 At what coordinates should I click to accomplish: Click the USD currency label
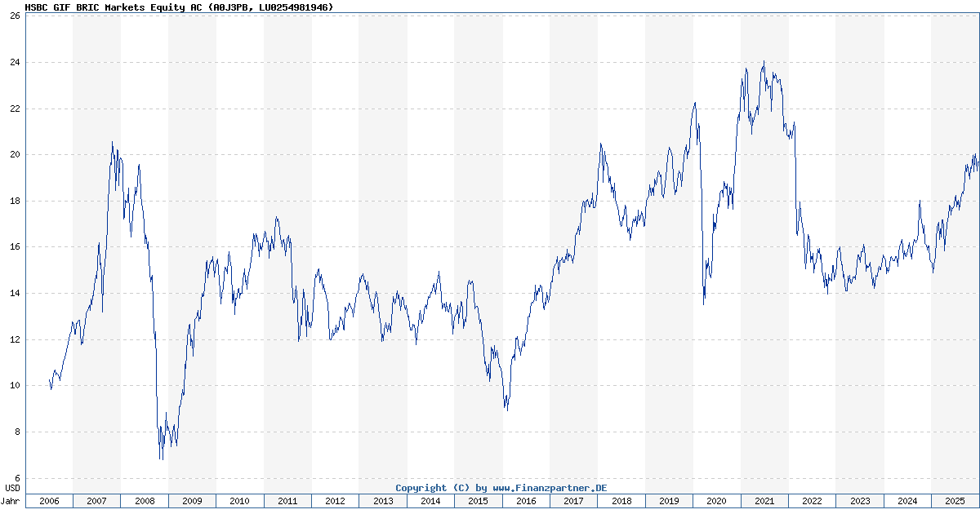pos(11,488)
